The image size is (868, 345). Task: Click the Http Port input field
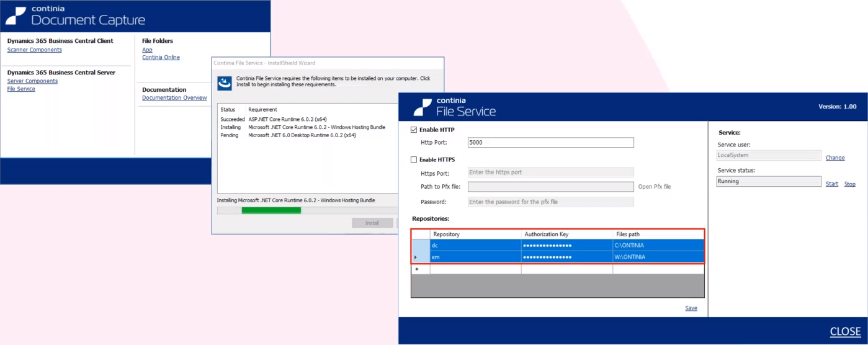click(550, 143)
